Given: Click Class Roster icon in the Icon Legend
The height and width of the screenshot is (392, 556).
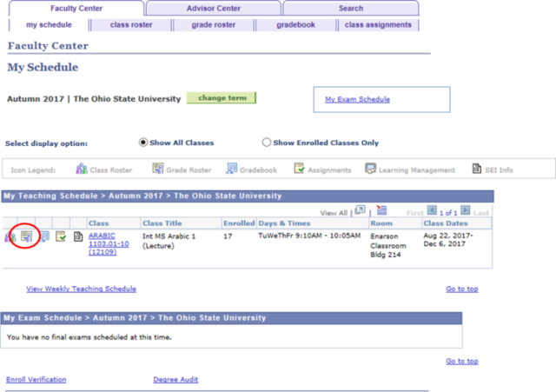Looking at the screenshot, I should pos(82,169).
